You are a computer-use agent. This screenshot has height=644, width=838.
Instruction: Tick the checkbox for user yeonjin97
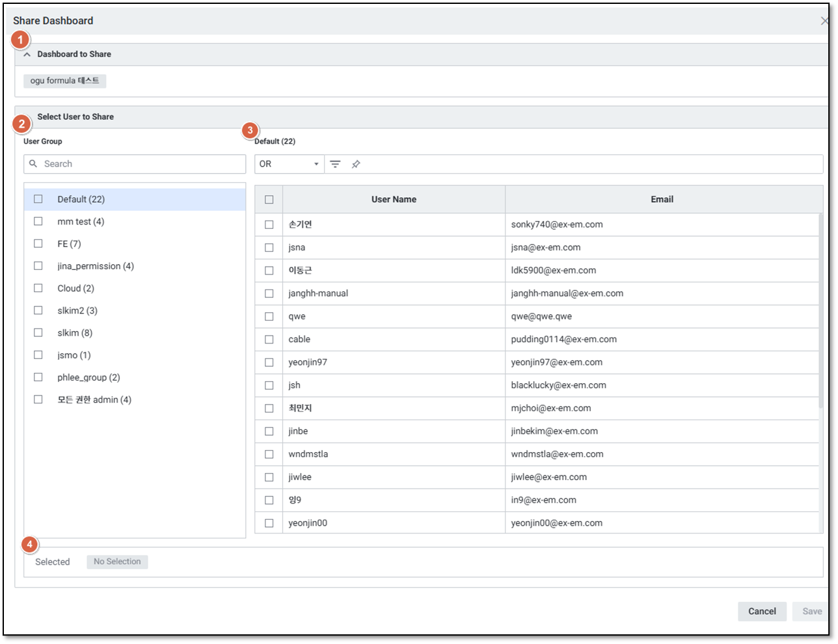269,362
